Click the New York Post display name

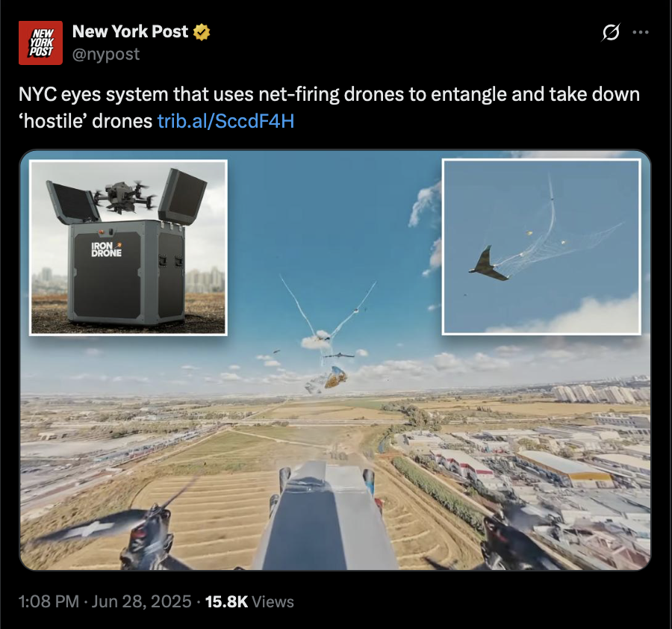tap(130, 31)
